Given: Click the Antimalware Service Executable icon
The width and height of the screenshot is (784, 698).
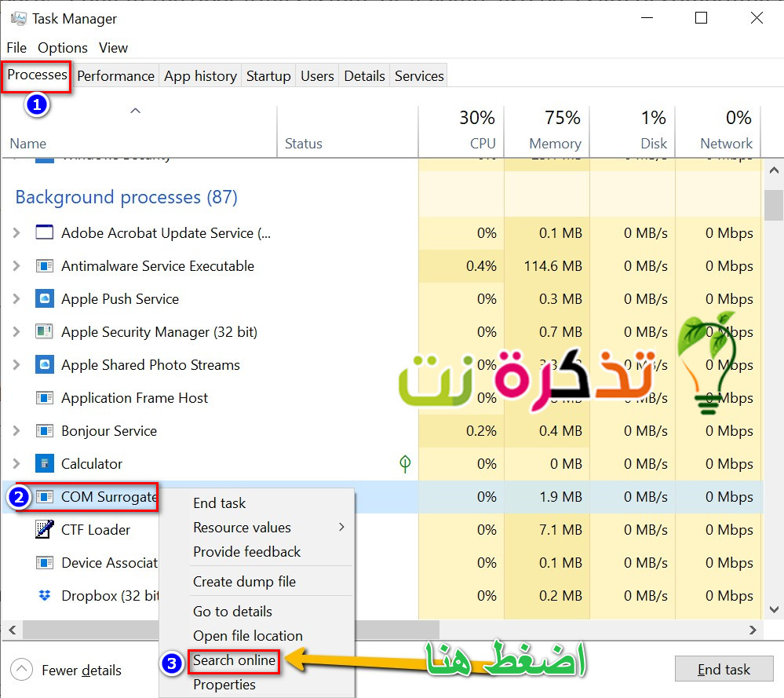Looking at the screenshot, I should 45,265.
